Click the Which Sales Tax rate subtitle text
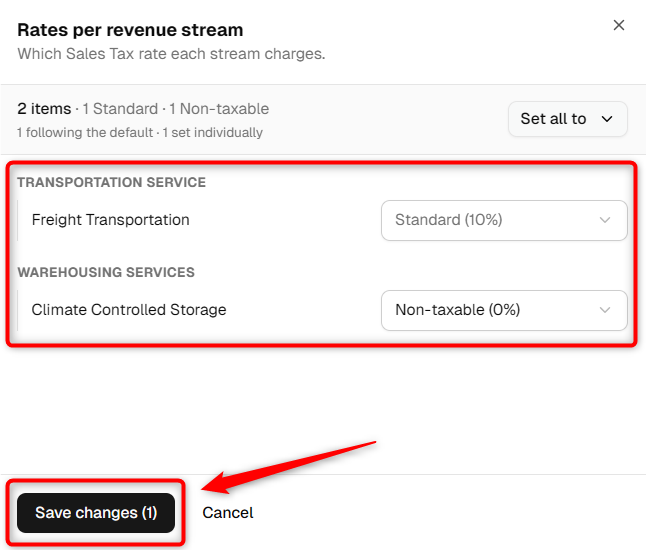The width and height of the screenshot is (646, 550). click(x=171, y=54)
